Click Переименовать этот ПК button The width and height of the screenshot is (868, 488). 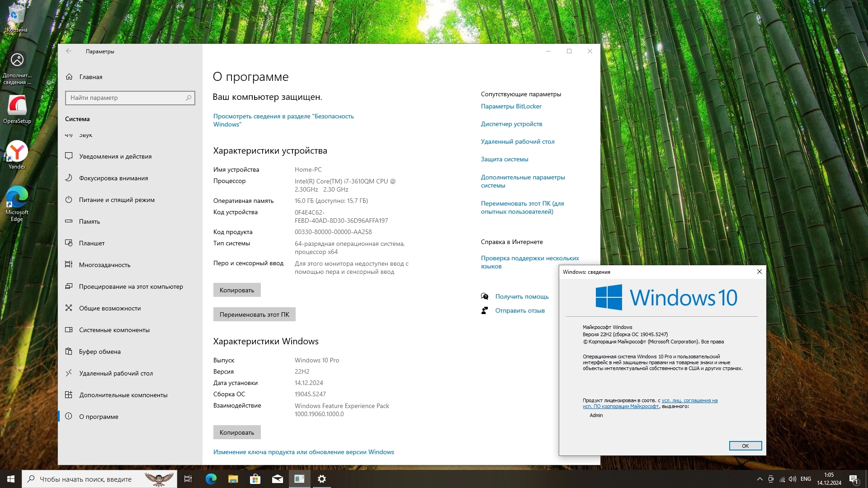click(x=254, y=314)
